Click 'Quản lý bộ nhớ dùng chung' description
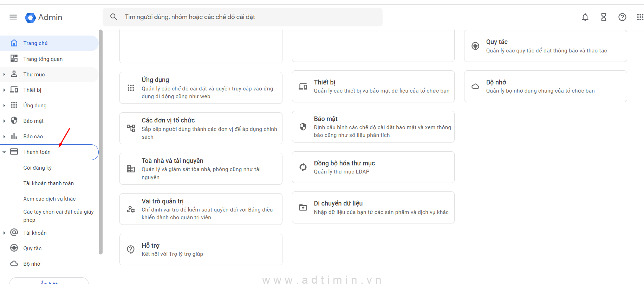Viewport: 644px width, 284px height. click(x=540, y=91)
